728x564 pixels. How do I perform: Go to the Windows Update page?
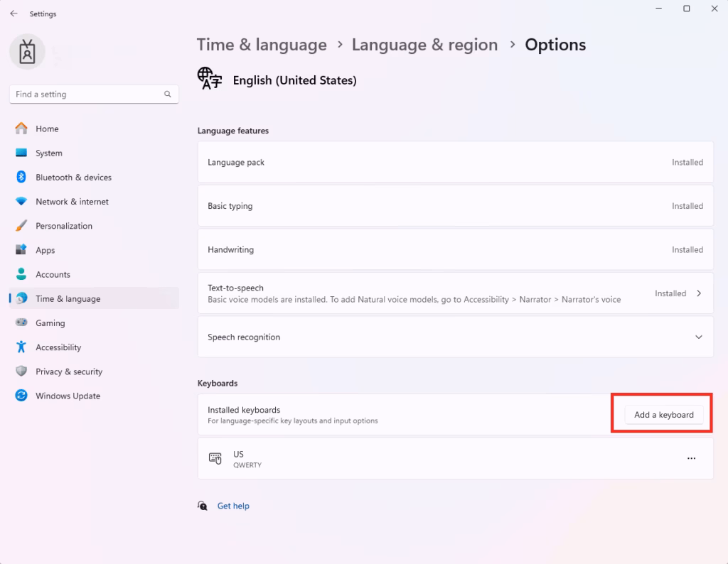(x=94, y=396)
